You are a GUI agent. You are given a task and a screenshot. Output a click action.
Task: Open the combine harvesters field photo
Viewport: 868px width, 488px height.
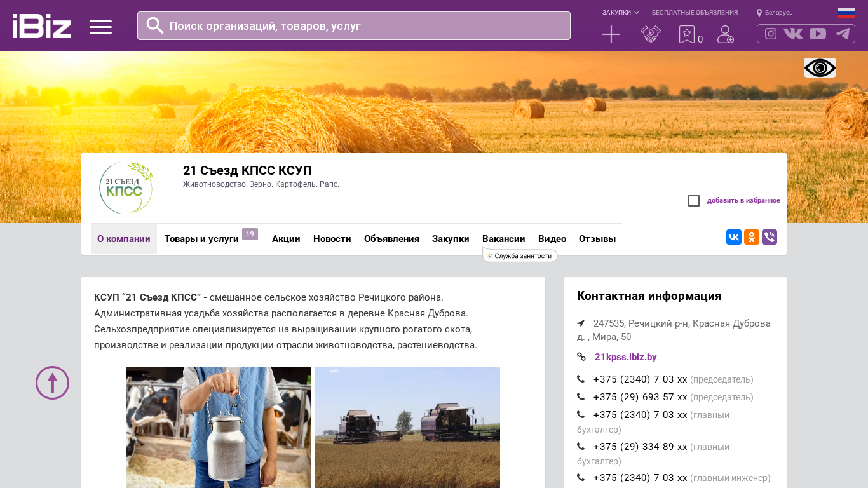pos(407,427)
